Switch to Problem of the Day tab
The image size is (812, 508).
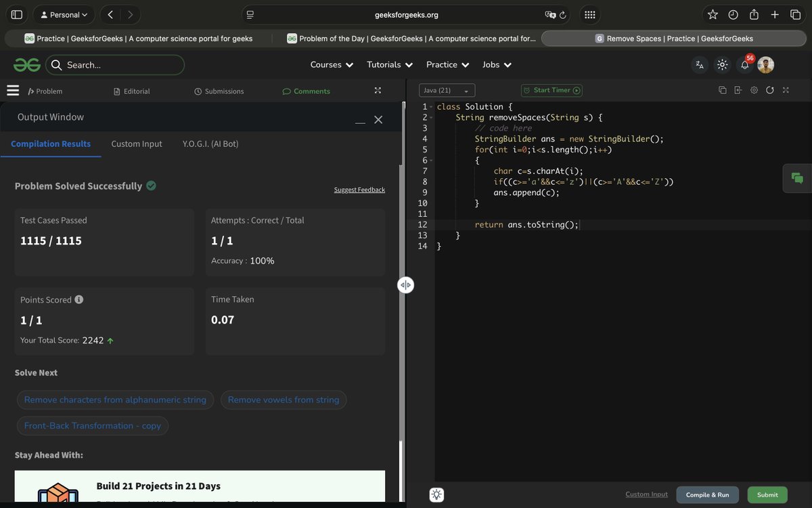(410, 39)
